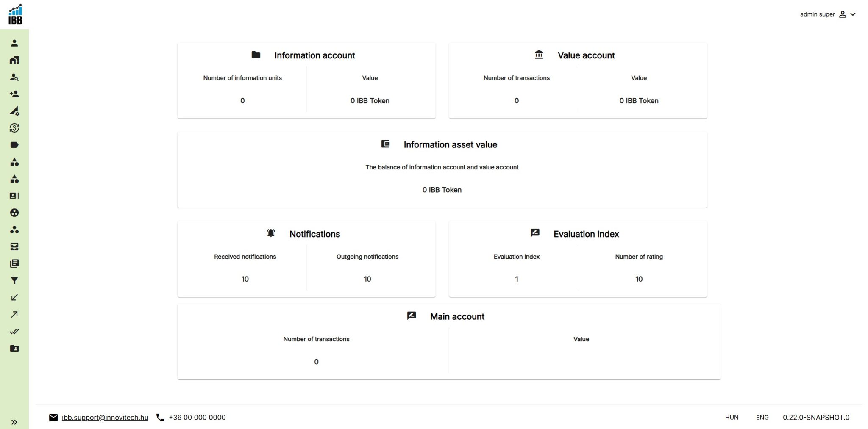The width and height of the screenshot is (868, 429).
Task: Open the outgoing arrow sidebar icon
Action: [14, 314]
